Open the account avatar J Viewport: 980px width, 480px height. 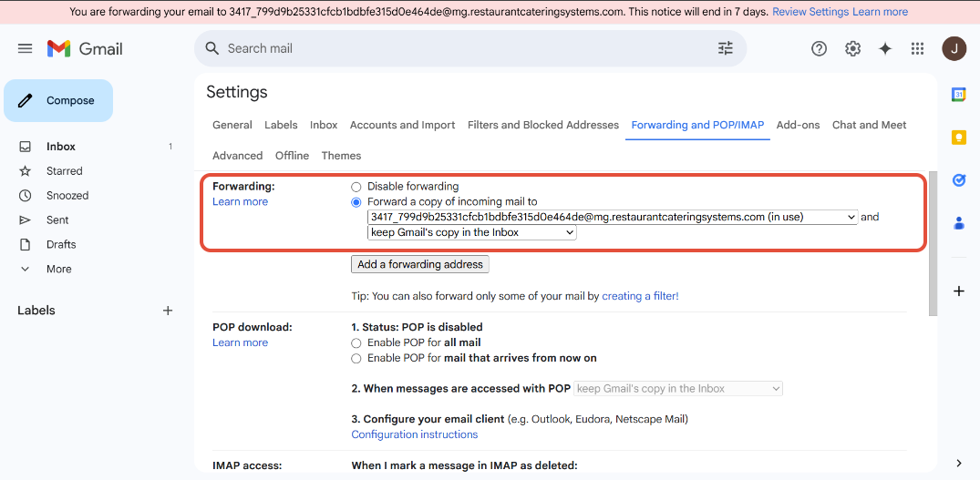click(x=954, y=48)
